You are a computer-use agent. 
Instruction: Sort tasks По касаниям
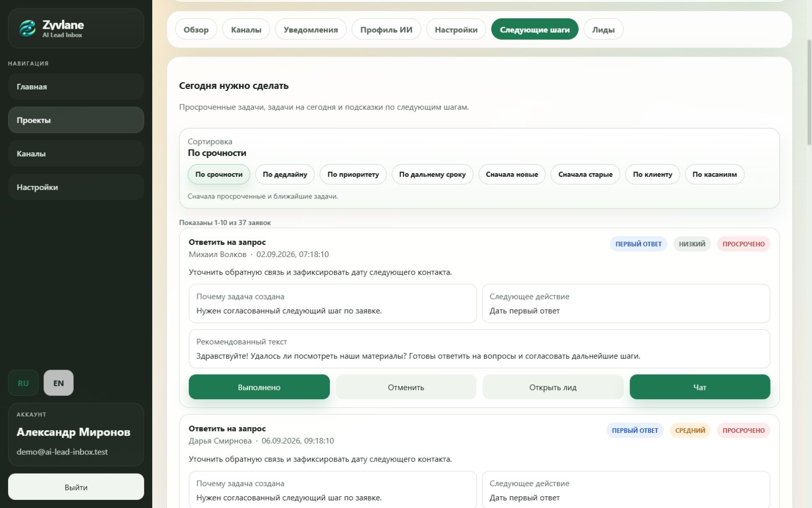714,174
